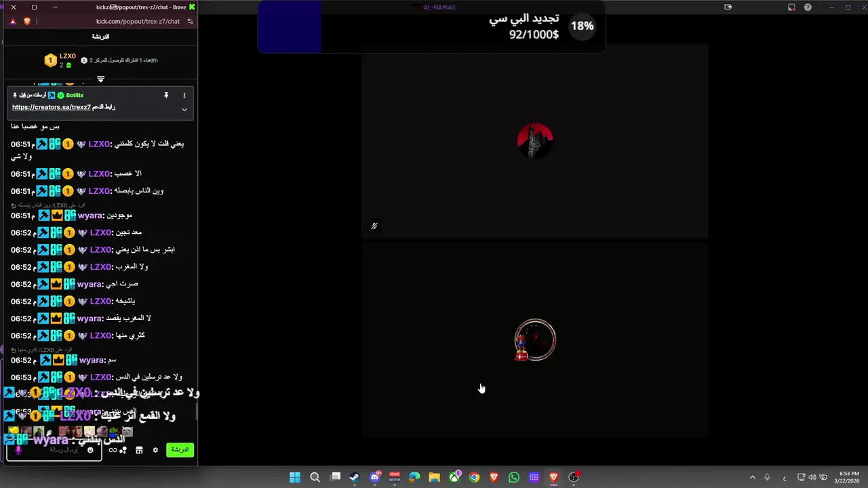Click muted microphone icon in upper video panel
The width and height of the screenshot is (868, 488).
[374, 226]
